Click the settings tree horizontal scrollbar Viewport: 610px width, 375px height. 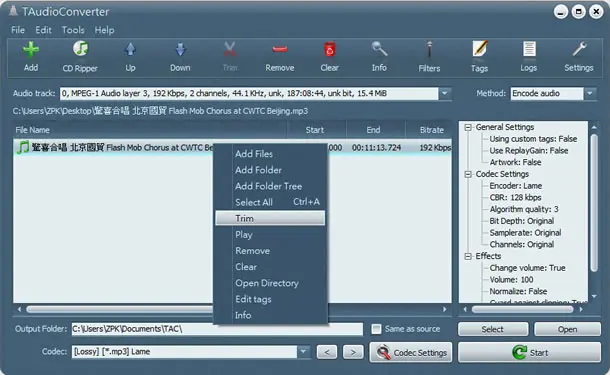[522, 310]
